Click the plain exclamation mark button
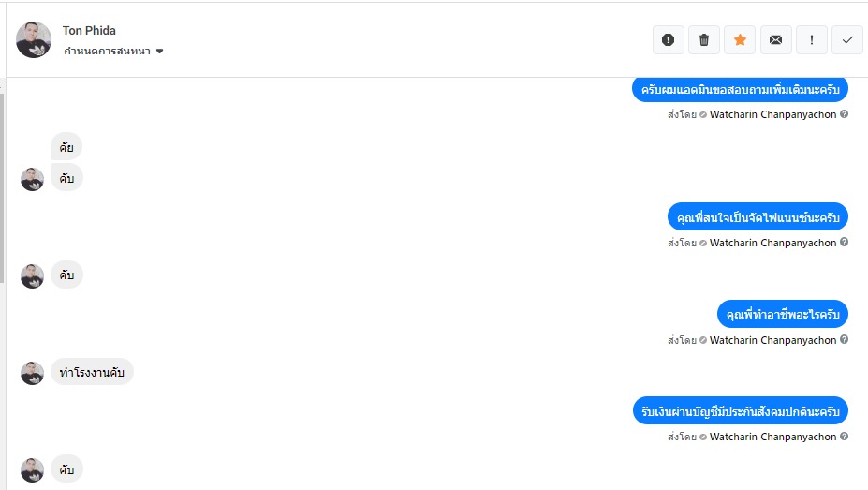The image size is (868, 490). 811,40
